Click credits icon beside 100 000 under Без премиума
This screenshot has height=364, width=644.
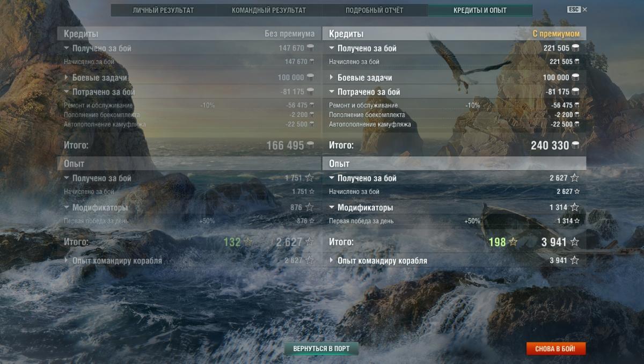click(x=311, y=78)
